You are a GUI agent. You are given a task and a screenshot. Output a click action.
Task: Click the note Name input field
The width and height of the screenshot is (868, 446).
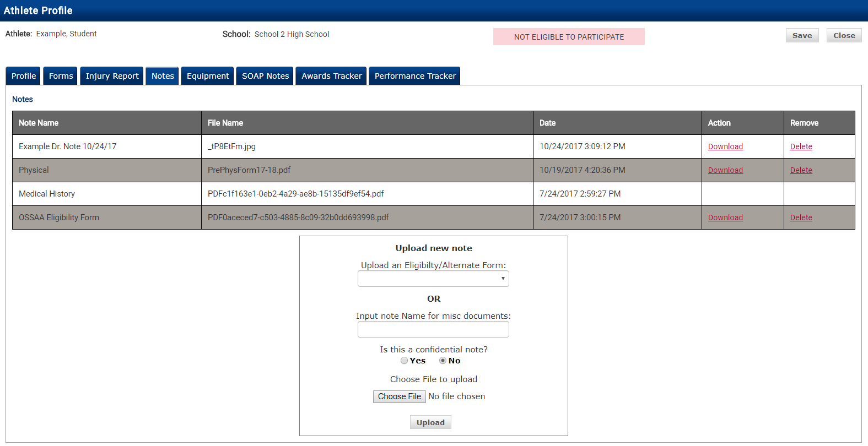pyautogui.click(x=433, y=329)
